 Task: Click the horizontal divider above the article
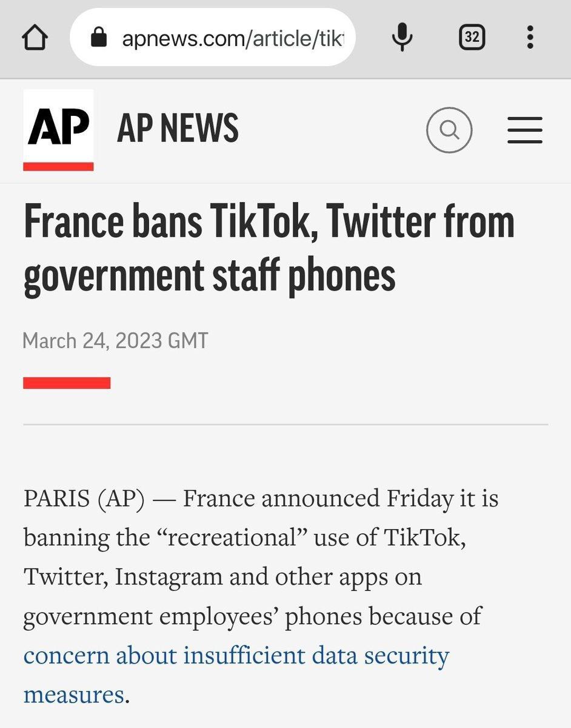tap(285, 425)
